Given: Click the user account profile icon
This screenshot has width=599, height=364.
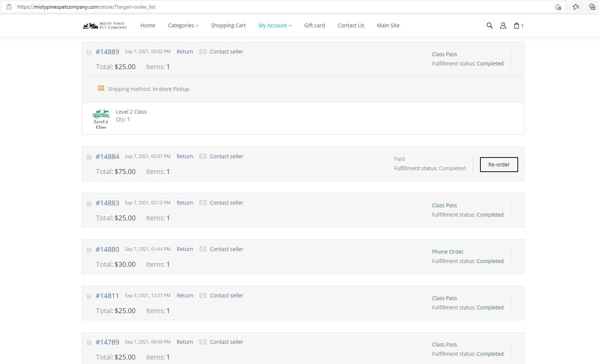Looking at the screenshot, I should click(x=503, y=25).
